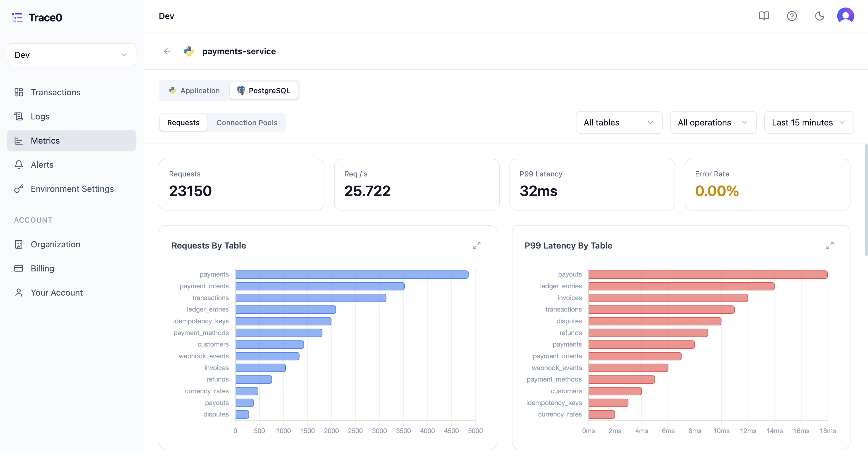Screen dimensions: 868x453
Task: Click the Alerts bell icon
Action: click(19, 165)
